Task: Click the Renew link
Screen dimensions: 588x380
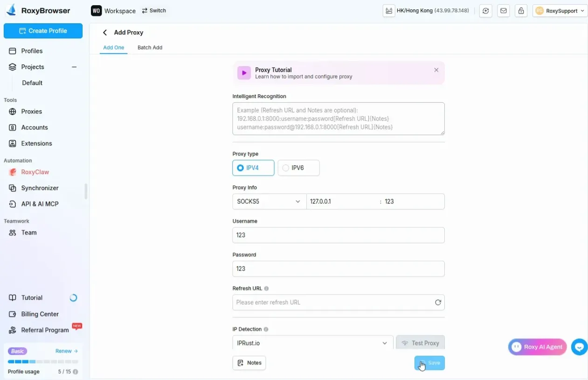Action: coord(67,351)
